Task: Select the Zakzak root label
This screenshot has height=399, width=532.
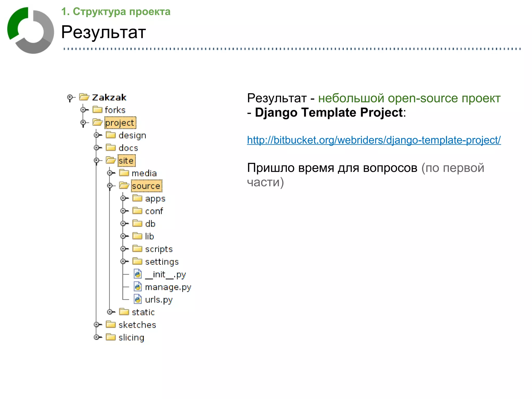Action: click(x=109, y=97)
